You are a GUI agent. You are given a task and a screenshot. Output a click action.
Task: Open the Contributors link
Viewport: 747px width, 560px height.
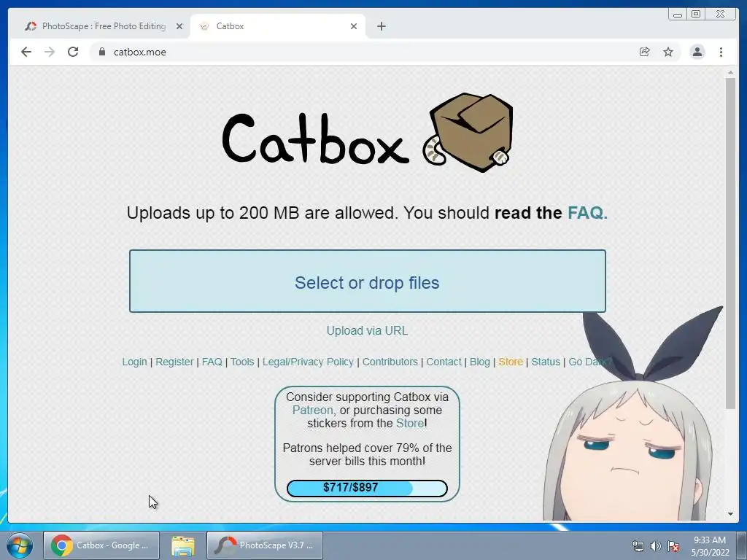pyautogui.click(x=390, y=362)
